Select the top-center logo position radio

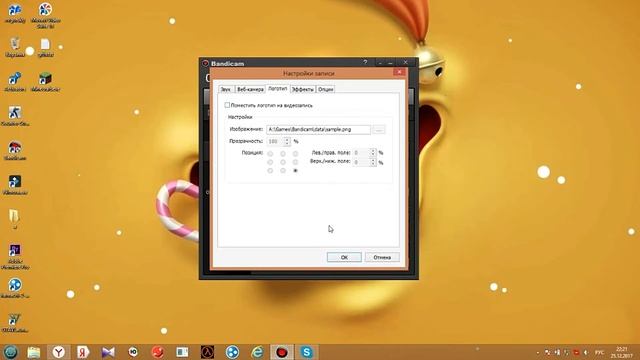[x=283, y=153]
